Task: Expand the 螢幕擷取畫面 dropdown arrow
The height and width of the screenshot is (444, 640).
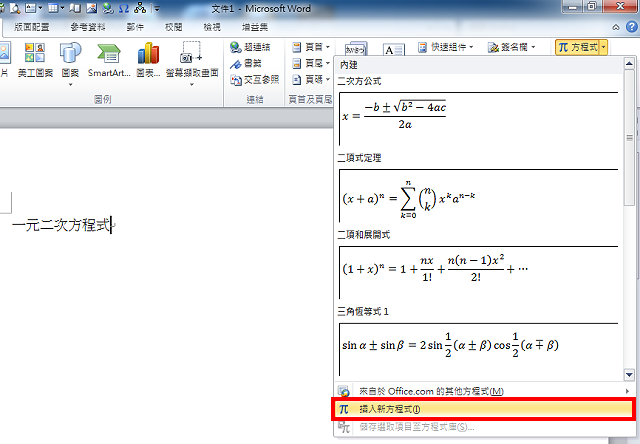Action: 192,84
